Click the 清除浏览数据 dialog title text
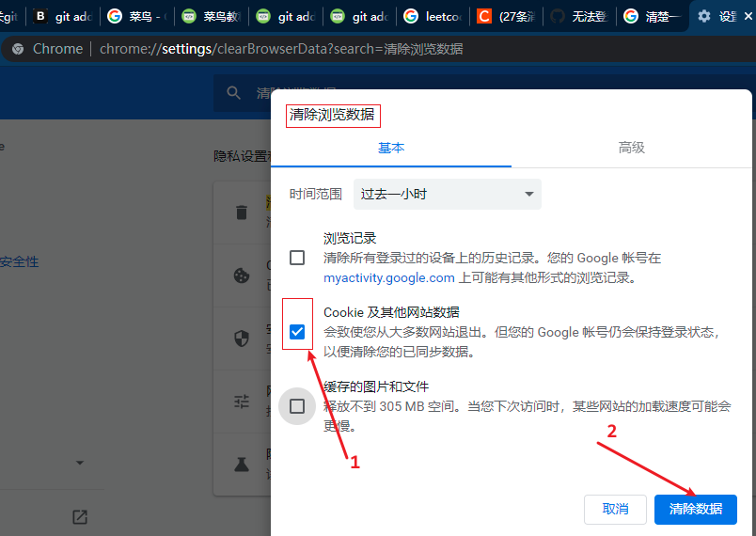Viewport: 756px width, 536px height. pyautogui.click(x=332, y=115)
